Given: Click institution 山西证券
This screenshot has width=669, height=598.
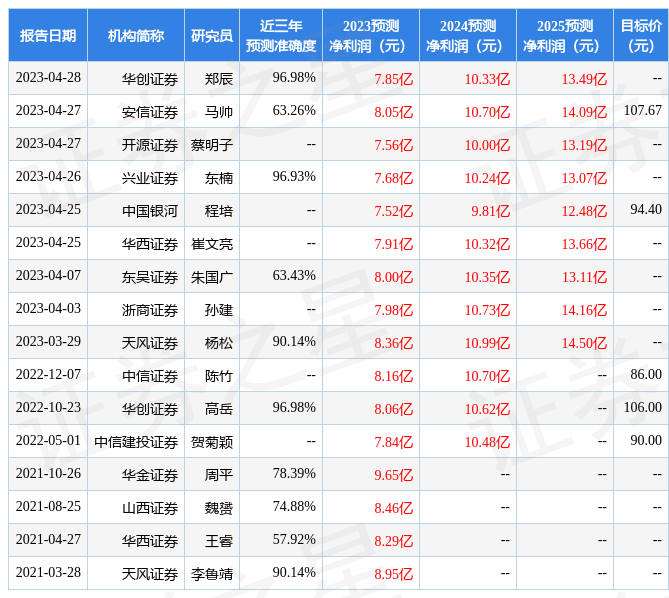Looking at the screenshot, I should [x=150, y=508].
